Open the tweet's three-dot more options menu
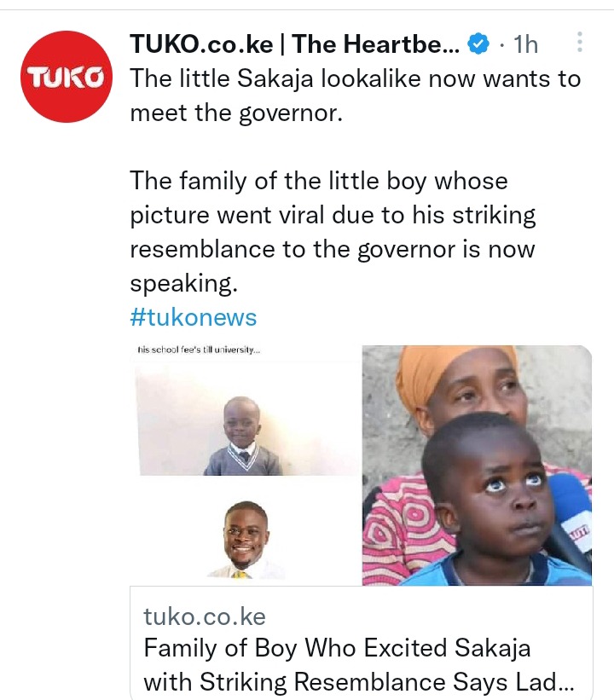 pyautogui.click(x=580, y=43)
